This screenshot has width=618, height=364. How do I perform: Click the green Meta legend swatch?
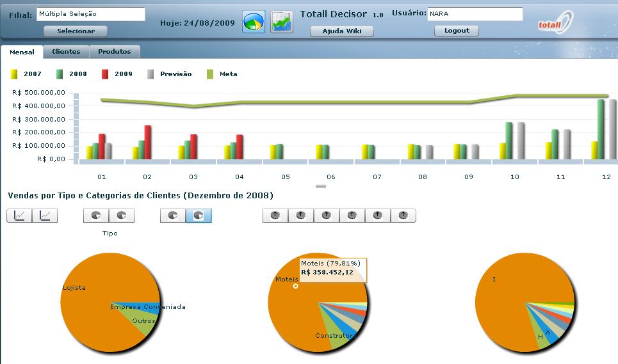click(210, 74)
